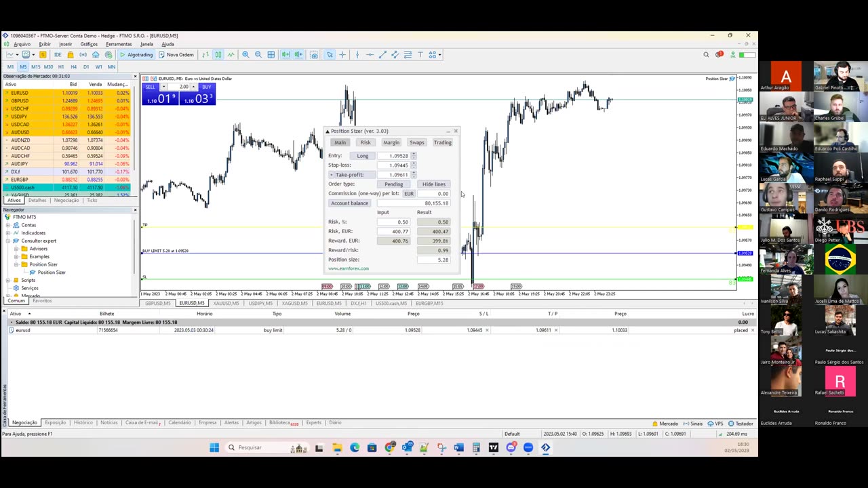This screenshot has height=488, width=868.
Task: Toggle chart shift icon
Action: point(298,54)
